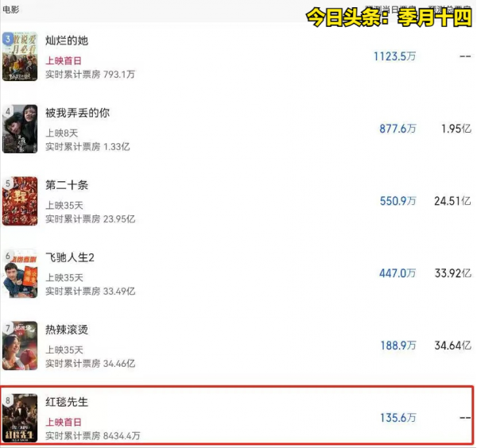
Task: Click the 34.64亿 predicted total for 热辣滚烫
Action: point(453,346)
